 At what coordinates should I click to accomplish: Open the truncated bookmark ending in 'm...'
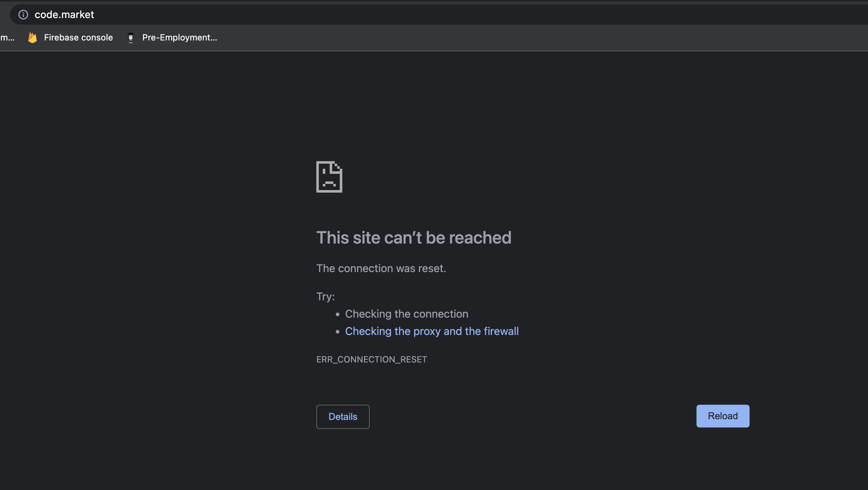tap(7, 38)
